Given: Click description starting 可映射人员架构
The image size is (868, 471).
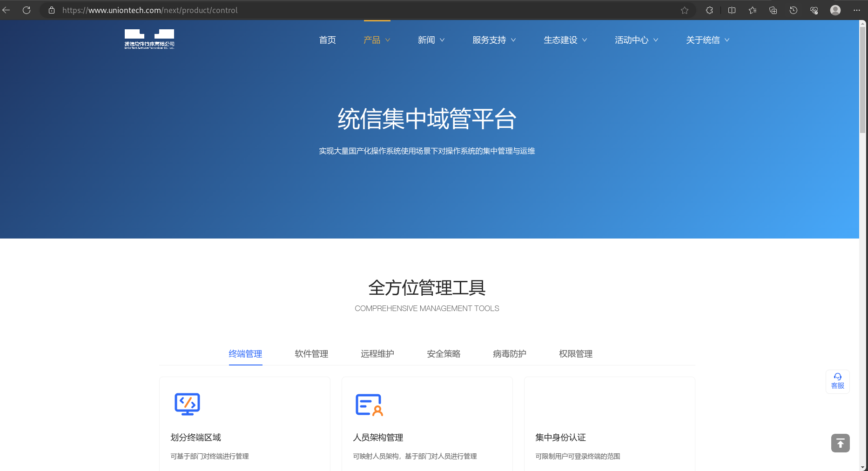Looking at the screenshot, I should tap(415, 456).
